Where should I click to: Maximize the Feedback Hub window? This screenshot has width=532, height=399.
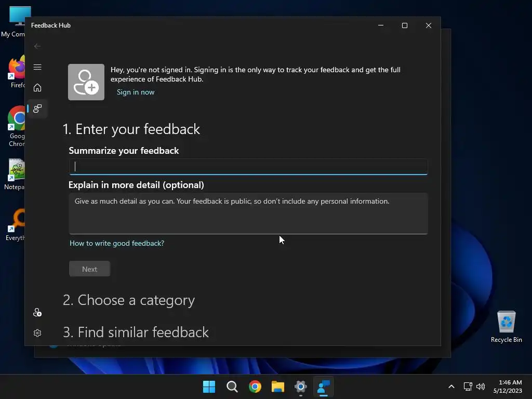click(x=404, y=25)
